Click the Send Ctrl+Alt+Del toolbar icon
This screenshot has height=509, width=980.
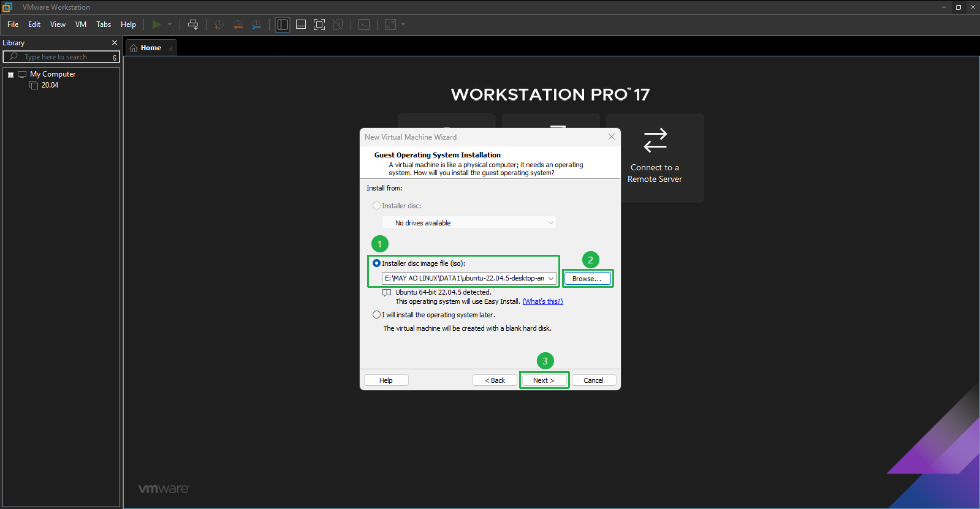coord(193,25)
